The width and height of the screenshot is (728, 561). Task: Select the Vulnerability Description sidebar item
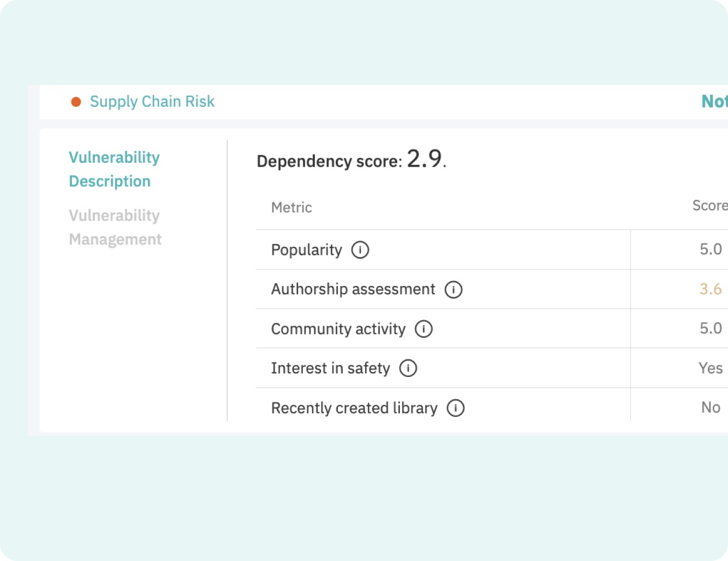pyautogui.click(x=114, y=169)
